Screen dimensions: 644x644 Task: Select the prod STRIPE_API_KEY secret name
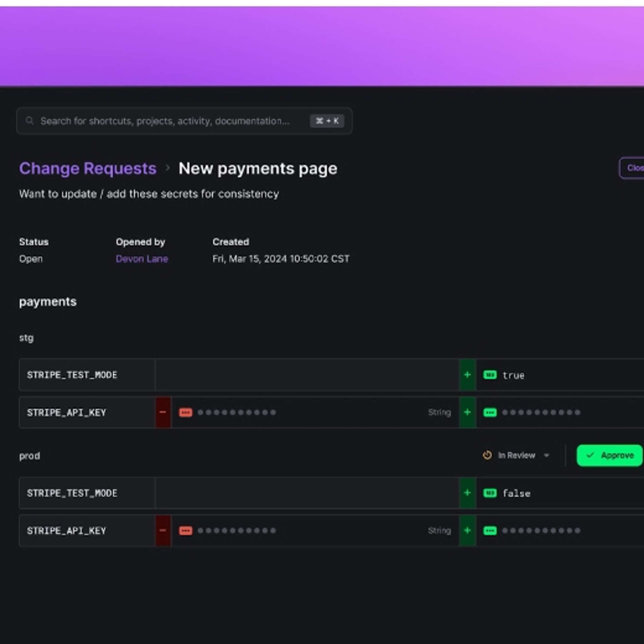pyautogui.click(x=66, y=531)
